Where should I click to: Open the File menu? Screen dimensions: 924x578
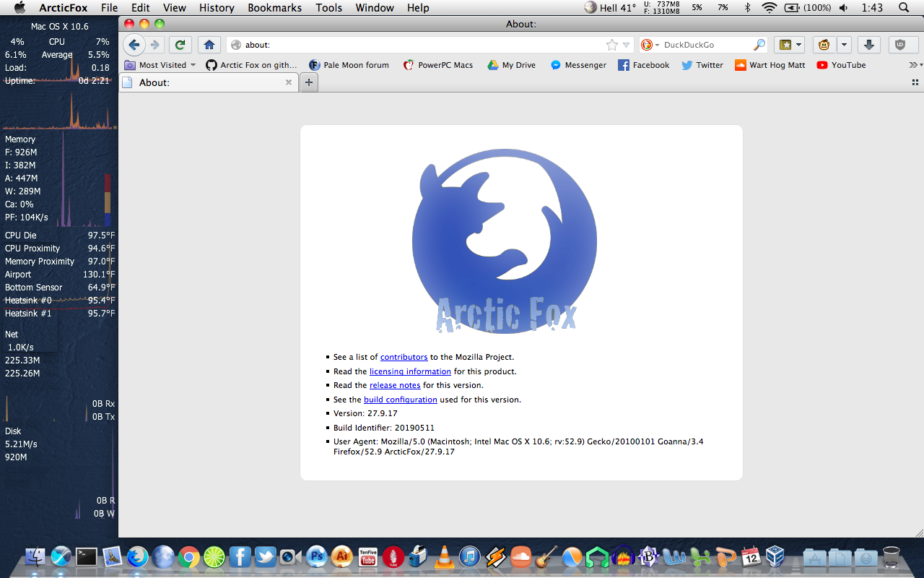coord(109,8)
